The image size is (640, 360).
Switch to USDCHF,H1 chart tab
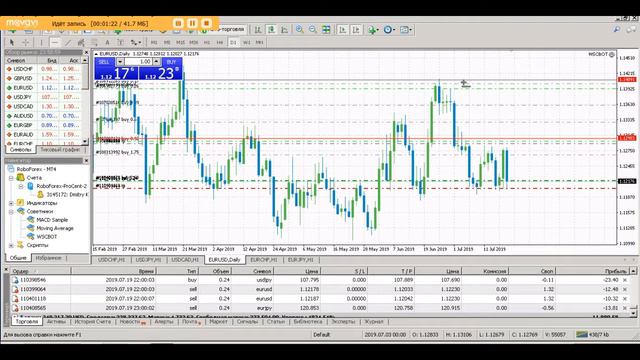click(x=111, y=260)
